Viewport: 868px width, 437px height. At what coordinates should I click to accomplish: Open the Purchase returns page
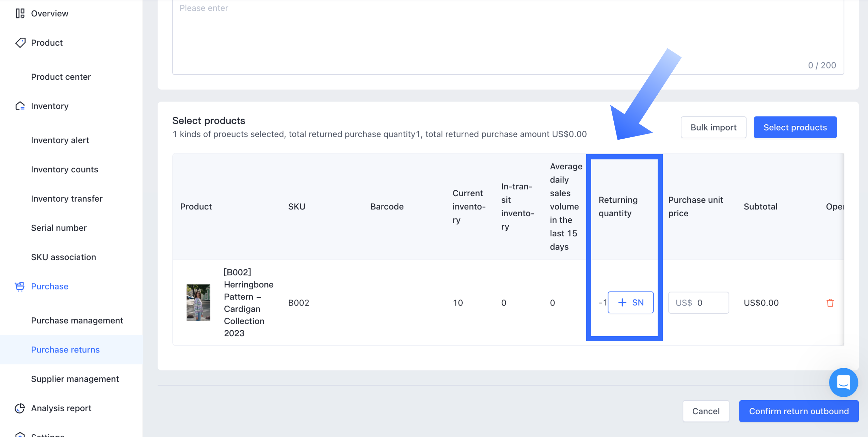tap(65, 350)
